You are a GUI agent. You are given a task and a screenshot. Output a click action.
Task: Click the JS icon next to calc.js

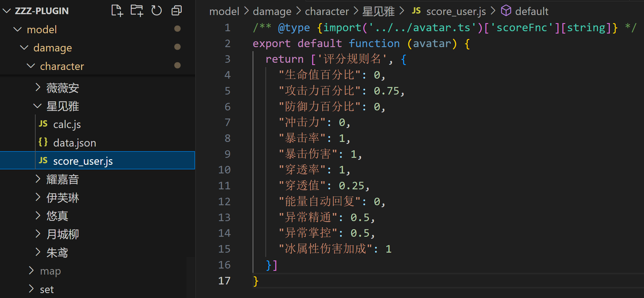pyautogui.click(x=43, y=124)
